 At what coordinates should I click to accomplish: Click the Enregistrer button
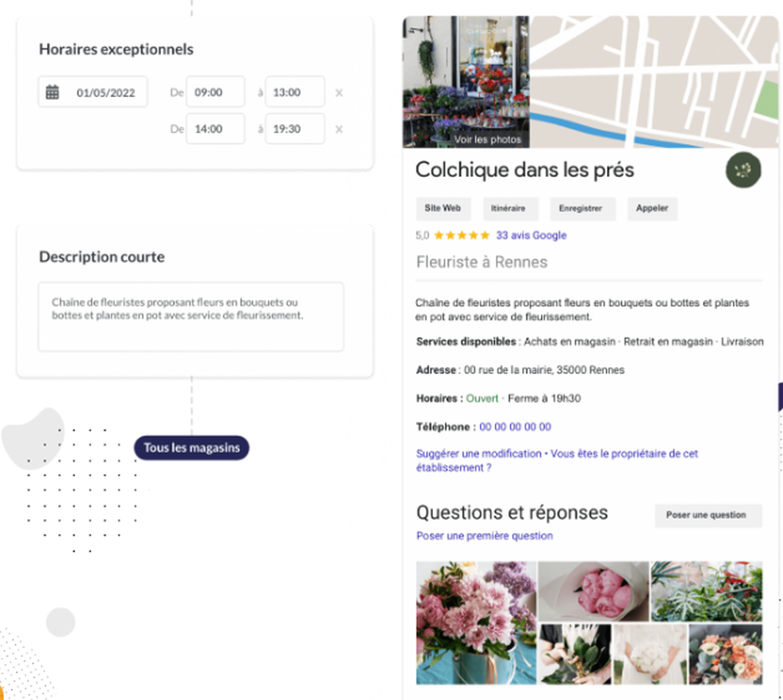click(x=583, y=209)
